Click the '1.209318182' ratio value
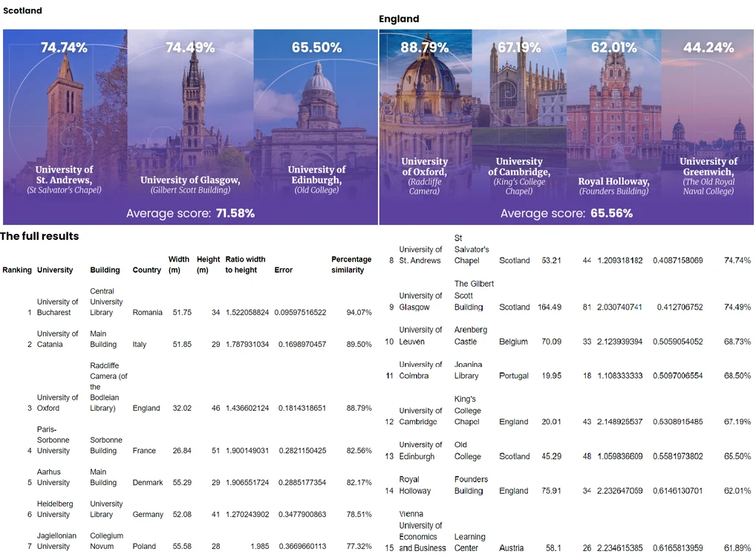This screenshot has height=557, width=756. (x=620, y=261)
